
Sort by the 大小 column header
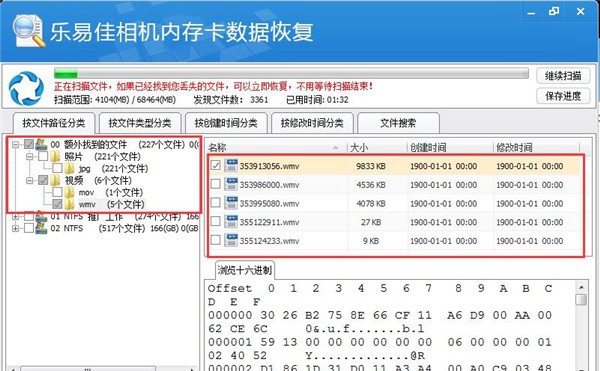[x=377, y=147]
